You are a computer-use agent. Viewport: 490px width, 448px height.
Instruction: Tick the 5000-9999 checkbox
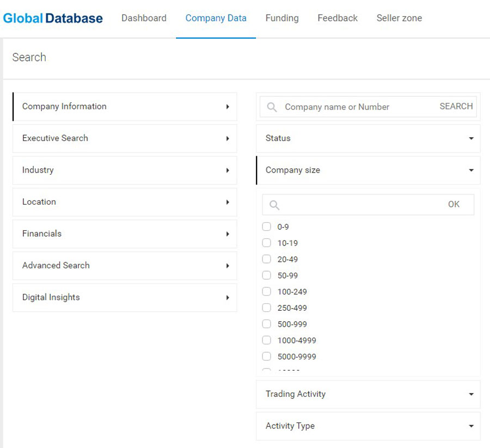pyautogui.click(x=267, y=357)
